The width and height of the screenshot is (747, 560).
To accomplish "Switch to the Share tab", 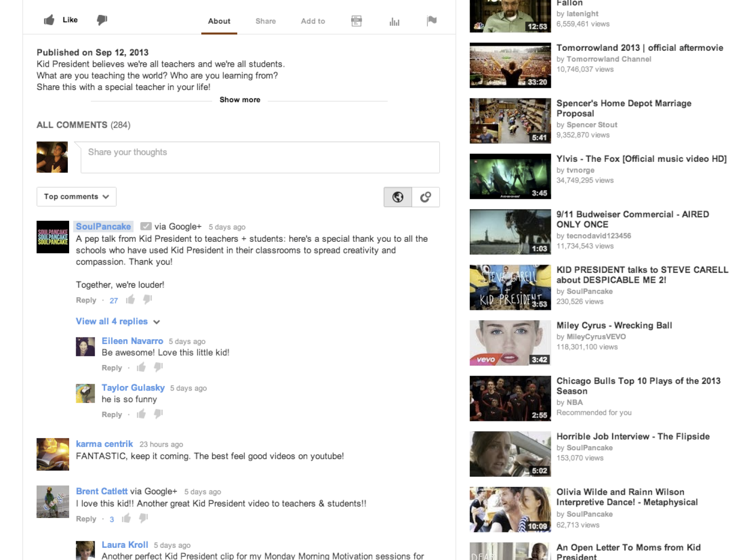I will coord(266,21).
